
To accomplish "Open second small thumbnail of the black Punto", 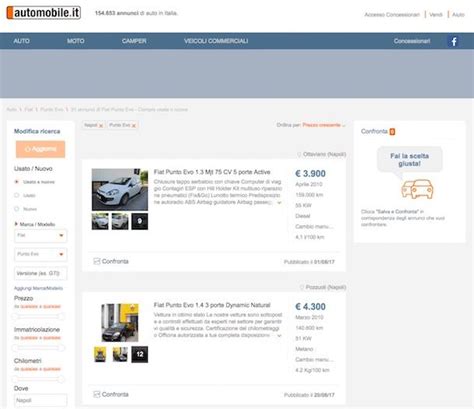I will coord(120,354).
